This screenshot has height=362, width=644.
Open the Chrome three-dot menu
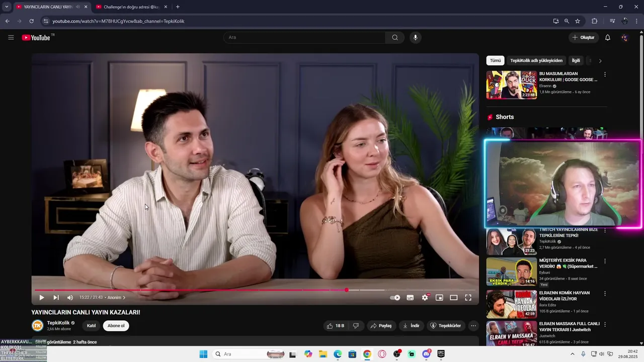(637, 21)
